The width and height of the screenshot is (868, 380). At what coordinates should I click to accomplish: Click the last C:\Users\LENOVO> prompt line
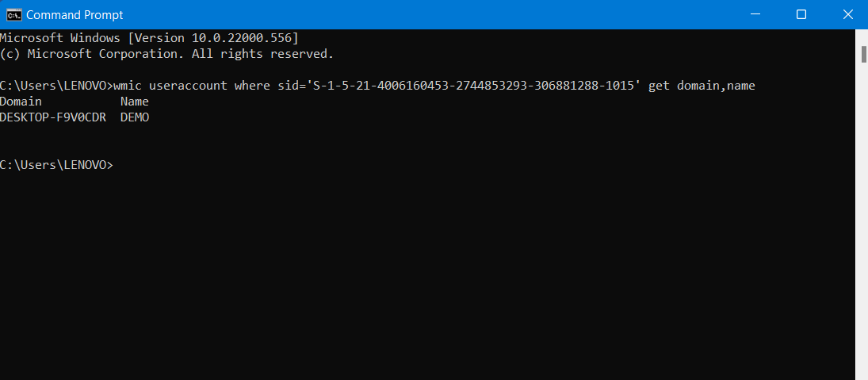[57, 165]
